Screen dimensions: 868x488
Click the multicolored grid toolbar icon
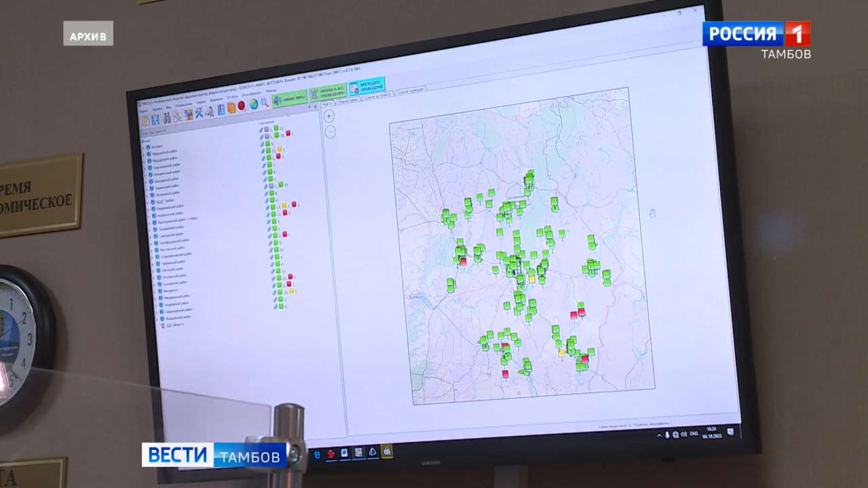[189, 114]
